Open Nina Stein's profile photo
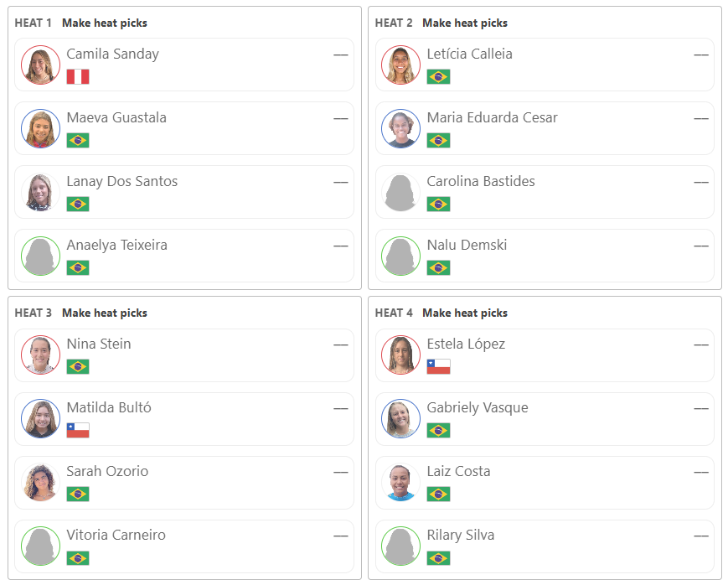The width and height of the screenshot is (728, 585). coord(40,355)
